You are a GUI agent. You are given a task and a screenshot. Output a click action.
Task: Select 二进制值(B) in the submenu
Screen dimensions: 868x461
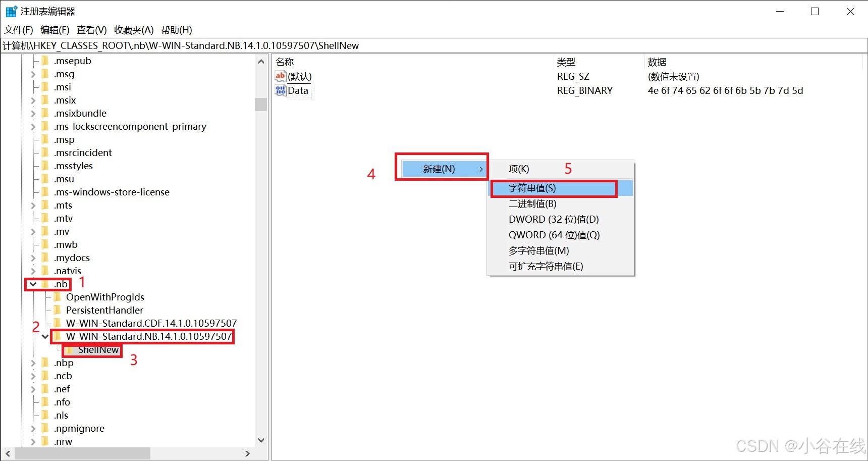click(x=560, y=203)
